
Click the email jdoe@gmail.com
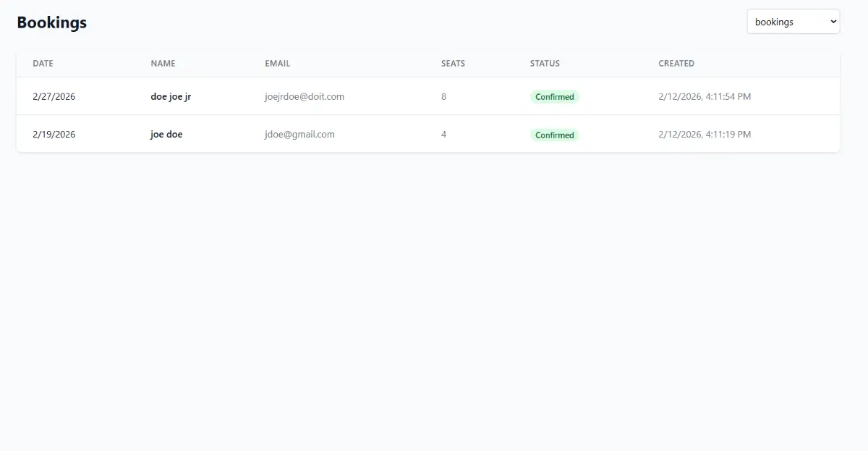[299, 134]
